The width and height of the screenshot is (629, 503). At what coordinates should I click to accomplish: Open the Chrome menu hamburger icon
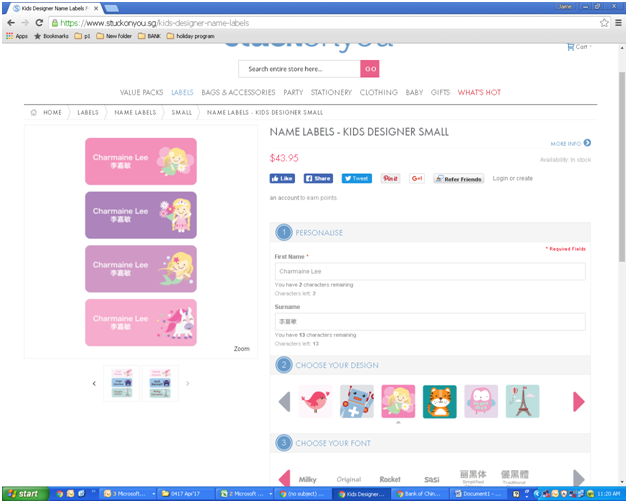point(619,23)
